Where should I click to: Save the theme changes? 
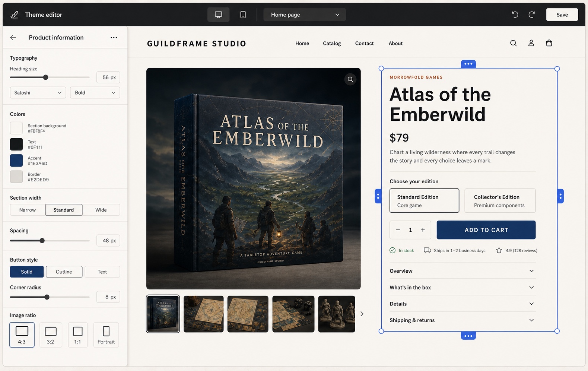(562, 15)
